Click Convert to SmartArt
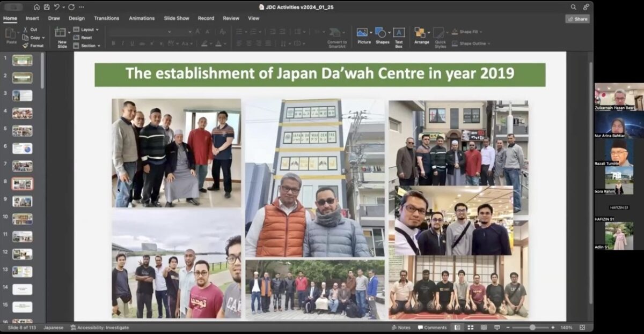 coord(337,38)
